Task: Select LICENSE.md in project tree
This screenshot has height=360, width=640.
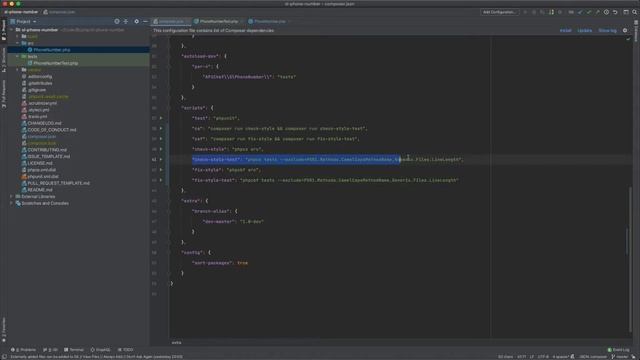Action: click(40, 163)
